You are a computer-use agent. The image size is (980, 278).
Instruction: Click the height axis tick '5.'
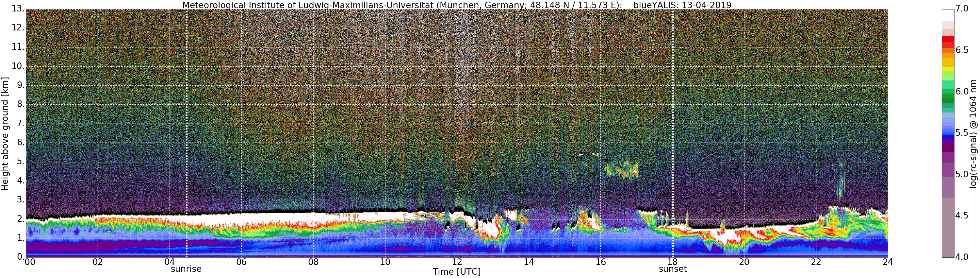pos(20,162)
